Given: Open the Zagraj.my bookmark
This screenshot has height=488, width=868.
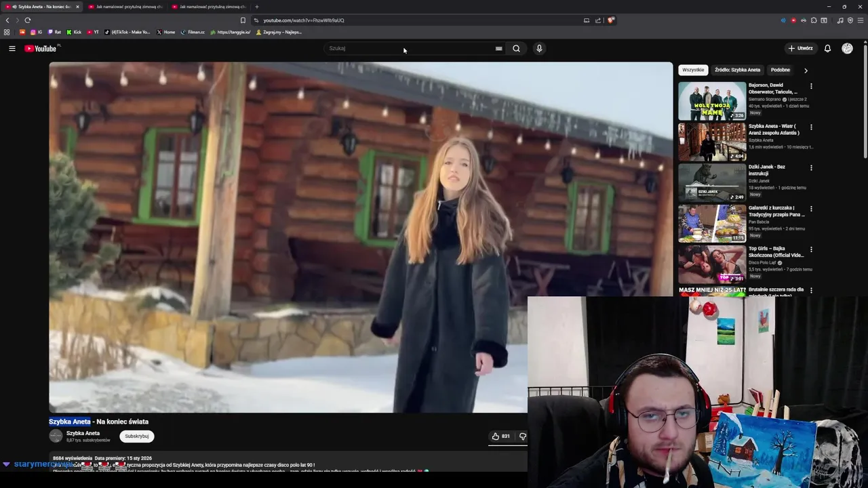Looking at the screenshot, I should (279, 32).
